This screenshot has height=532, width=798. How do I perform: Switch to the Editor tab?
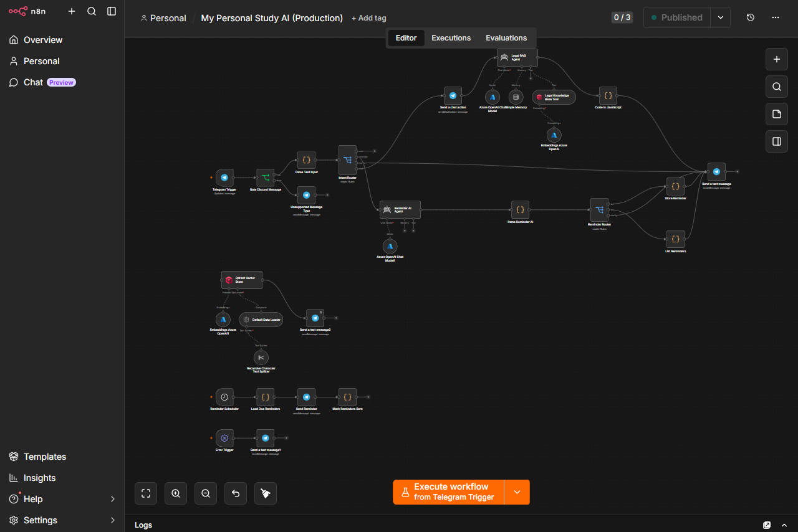point(406,38)
